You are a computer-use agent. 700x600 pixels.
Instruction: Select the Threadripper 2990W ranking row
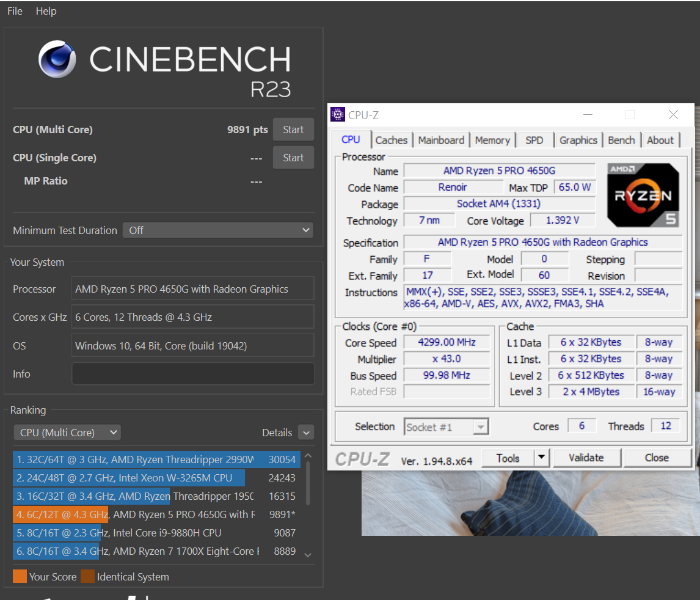coord(156,459)
